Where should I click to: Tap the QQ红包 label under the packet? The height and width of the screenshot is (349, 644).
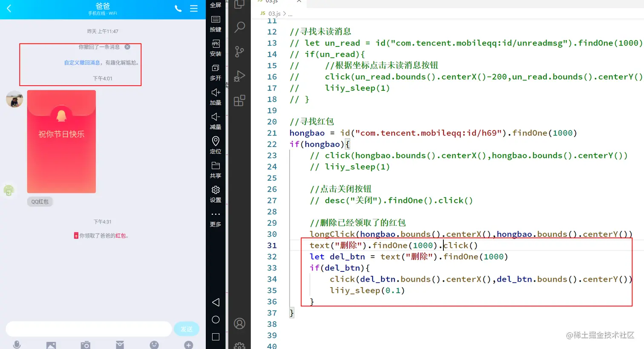[40, 202]
